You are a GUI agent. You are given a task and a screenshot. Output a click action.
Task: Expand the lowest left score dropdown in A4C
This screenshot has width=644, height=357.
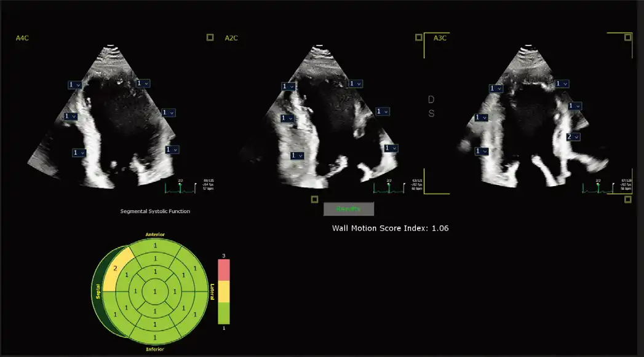pos(78,152)
